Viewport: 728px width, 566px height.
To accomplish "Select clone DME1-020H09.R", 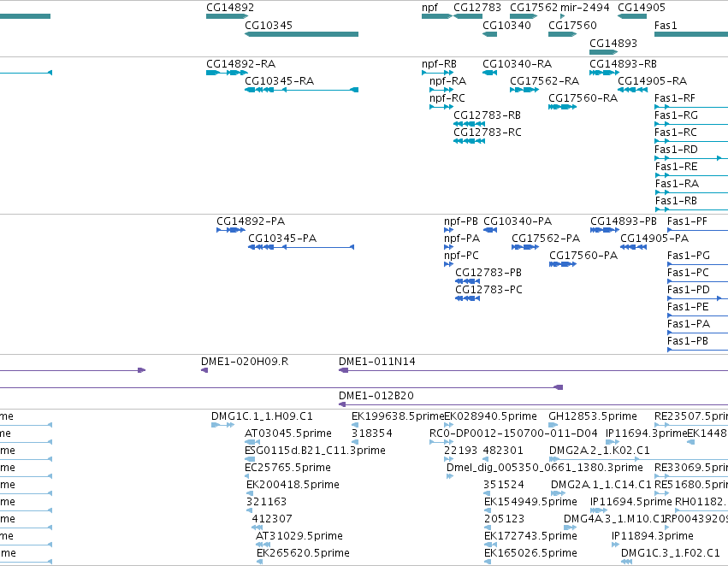I will point(245,362).
